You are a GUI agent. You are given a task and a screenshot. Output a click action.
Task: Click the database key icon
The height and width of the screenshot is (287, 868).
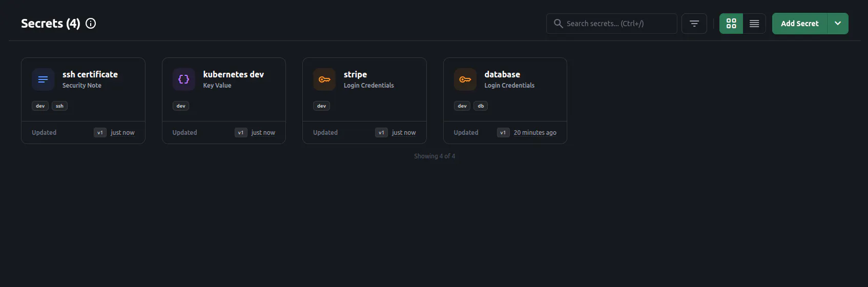pyautogui.click(x=465, y=79)
